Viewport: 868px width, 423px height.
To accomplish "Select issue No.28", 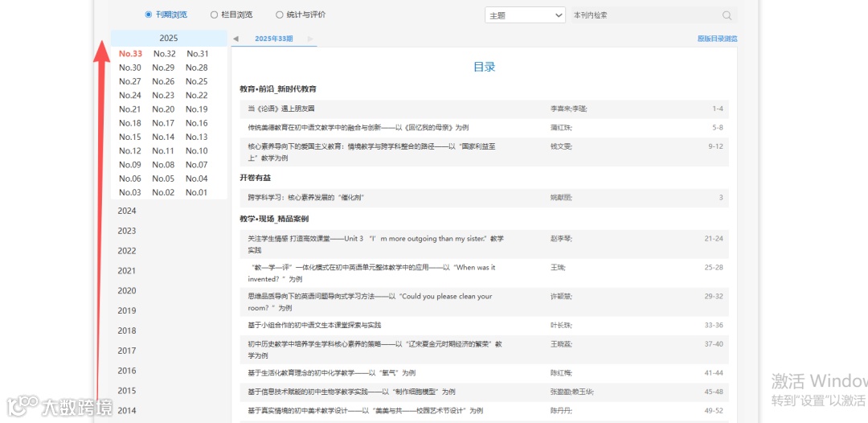I will 197,68.
